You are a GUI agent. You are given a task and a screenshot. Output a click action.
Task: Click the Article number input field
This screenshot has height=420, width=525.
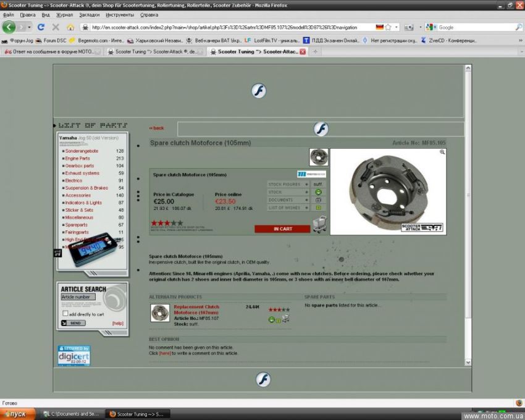coord(78,296)
